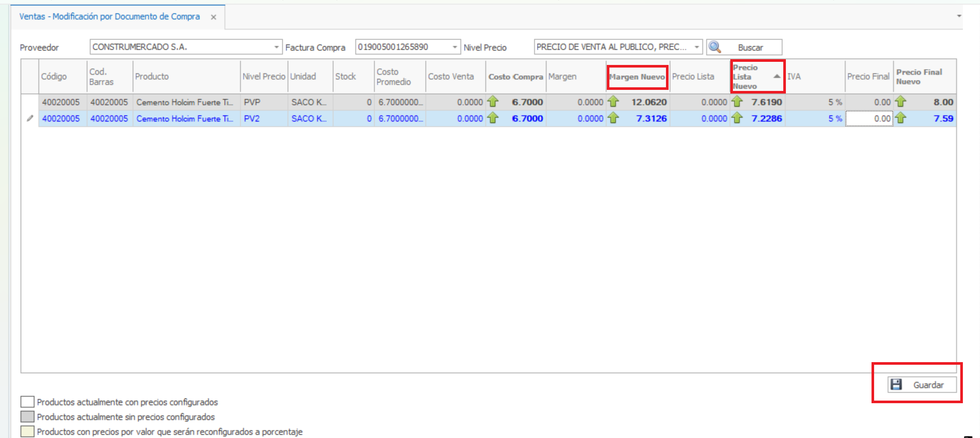Click green up arrow beside Costo Compra, PVP row
Image resolution: width=980 pixels, height=438 pixels.
[x=493, y=102]
